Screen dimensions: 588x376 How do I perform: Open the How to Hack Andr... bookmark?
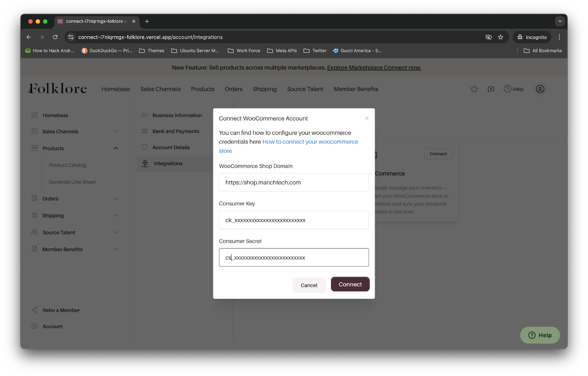[x=50, y=51]
